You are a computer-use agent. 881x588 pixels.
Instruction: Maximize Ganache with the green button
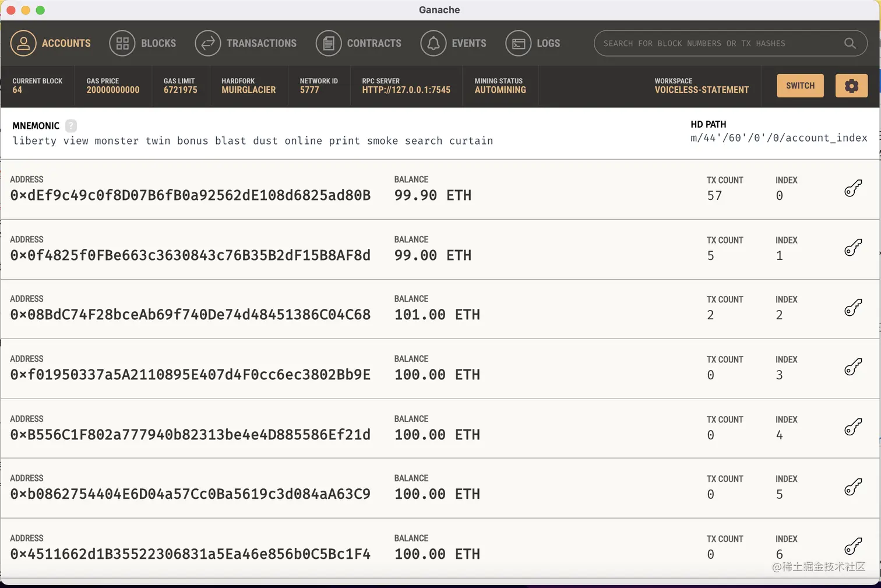(40, 10)
